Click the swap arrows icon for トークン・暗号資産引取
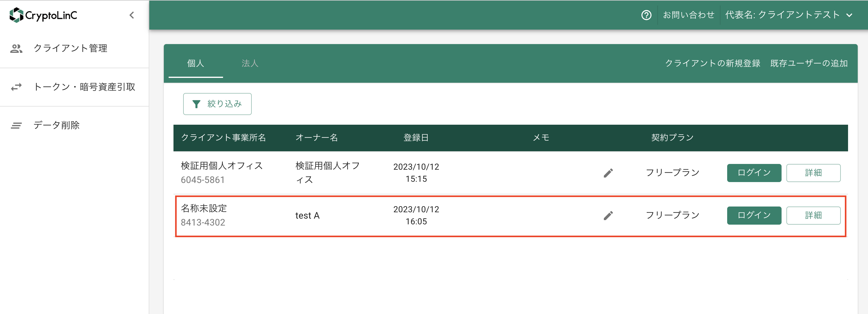Screen dimensions: 868x314 16,87
